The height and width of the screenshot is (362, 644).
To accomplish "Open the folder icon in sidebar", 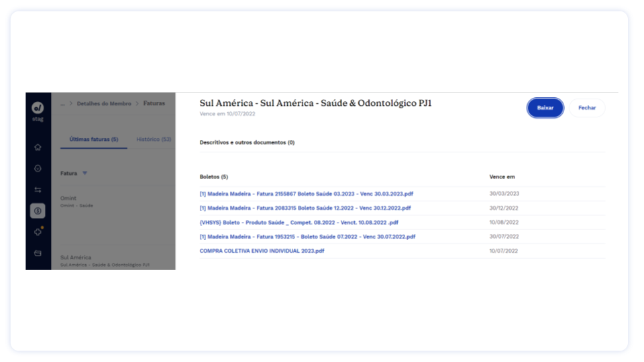I will (x=38, y=253).
